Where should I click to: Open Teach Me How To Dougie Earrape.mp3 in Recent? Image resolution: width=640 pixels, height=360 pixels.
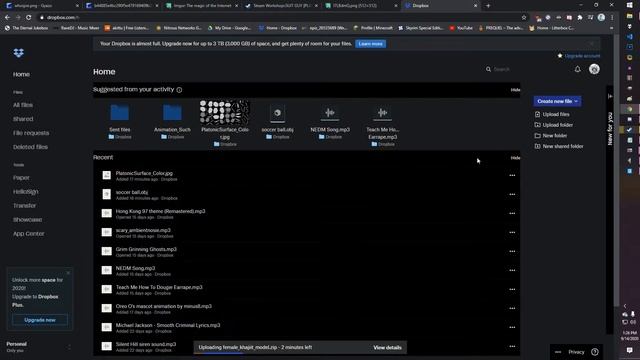(x=159, y=287)
